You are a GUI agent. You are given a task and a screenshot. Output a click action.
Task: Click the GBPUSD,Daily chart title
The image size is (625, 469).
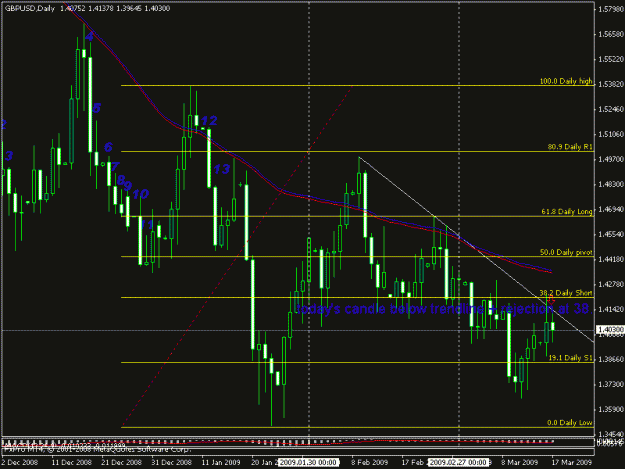click(x=29, y=8)
